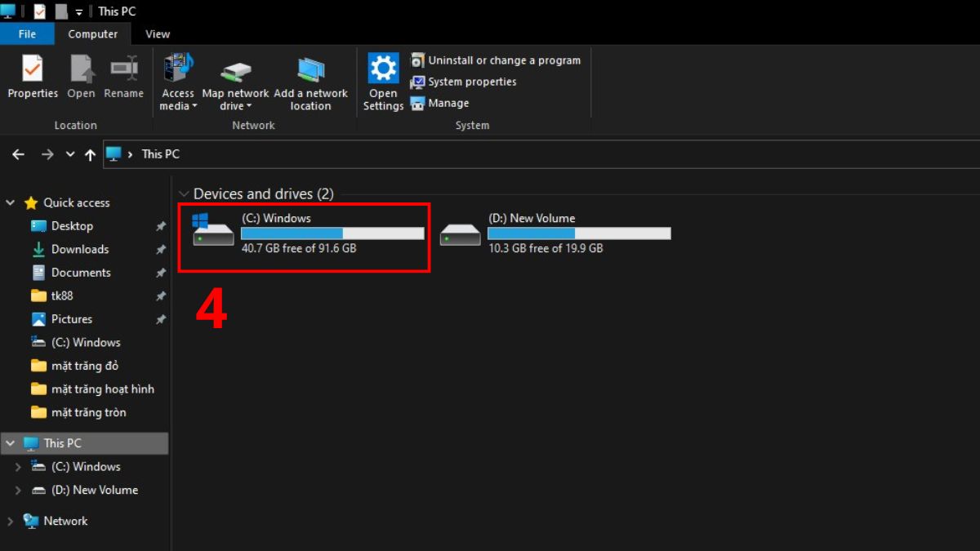This screenshot has width=980, height=551.
Task: Click the back navigation arrow
Action: [17, 154]
